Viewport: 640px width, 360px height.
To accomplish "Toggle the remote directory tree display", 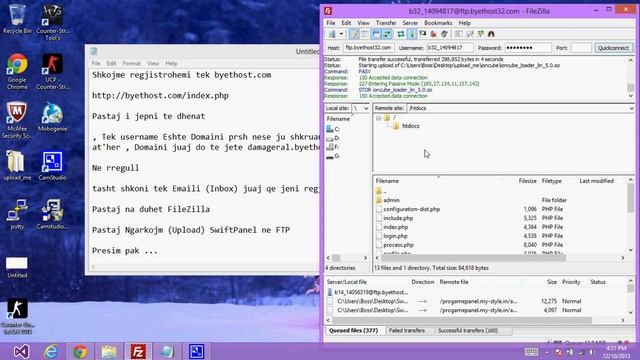I will tap(376, 34).
